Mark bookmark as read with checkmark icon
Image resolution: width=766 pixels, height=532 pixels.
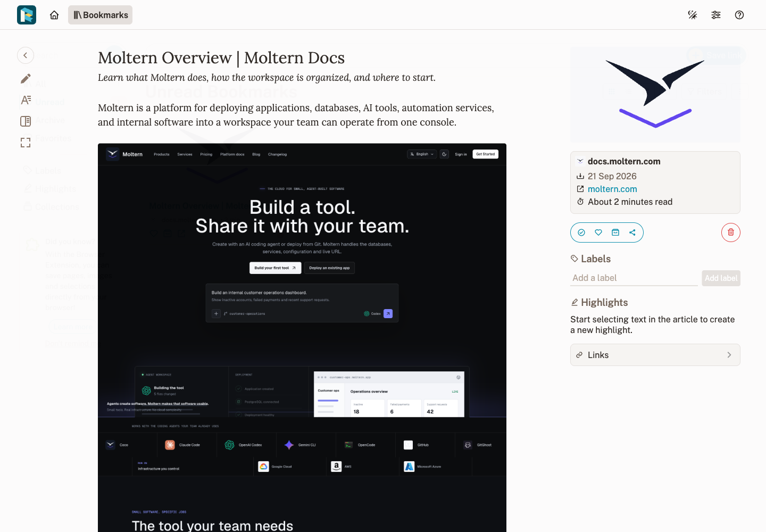click(x=581, y=232)
